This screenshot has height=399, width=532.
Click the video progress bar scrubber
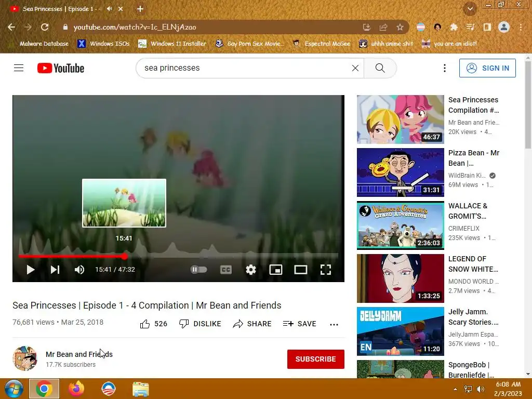(x=125, y=257)
